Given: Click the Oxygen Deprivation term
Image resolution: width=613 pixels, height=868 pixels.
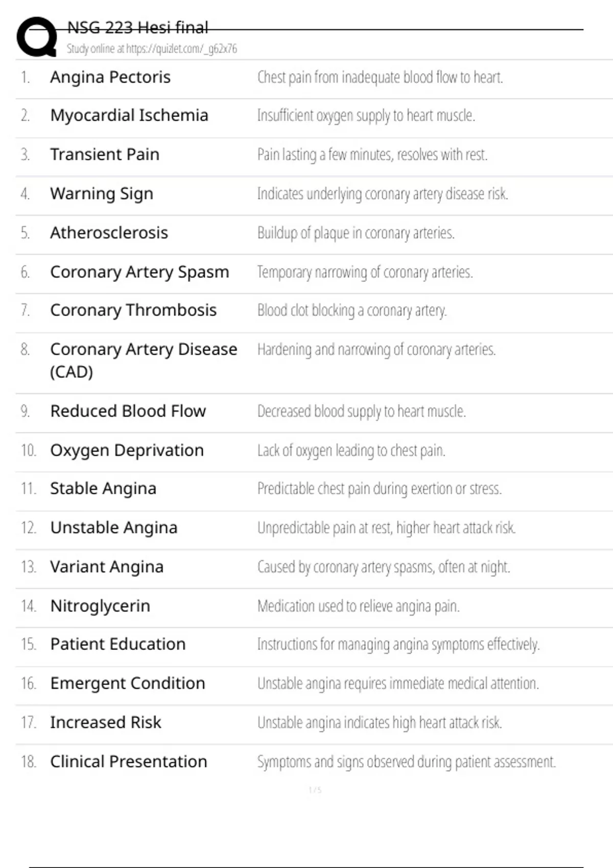Looking at the screenshot, I should coord(127,450).
